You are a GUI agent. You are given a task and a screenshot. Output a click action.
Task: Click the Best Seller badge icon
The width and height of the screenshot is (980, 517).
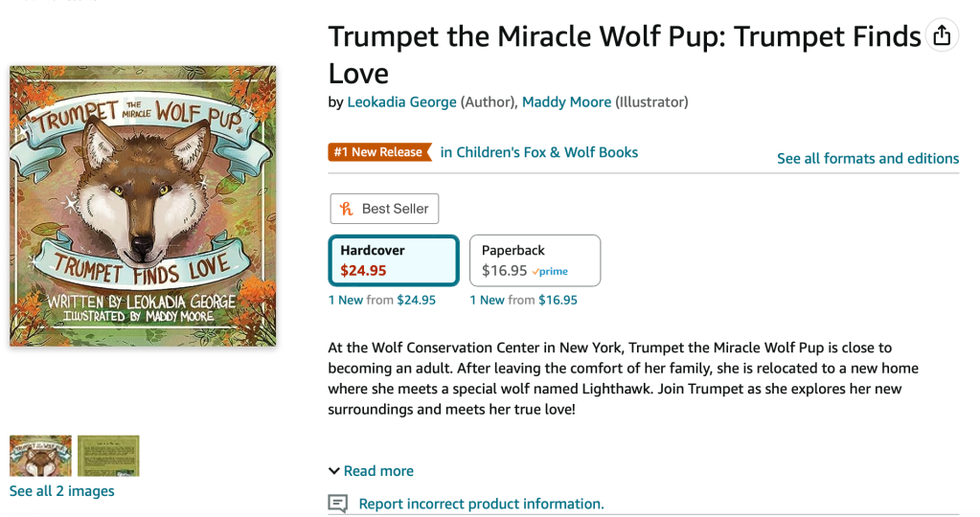pyautogui.click(x=347, y=209)
